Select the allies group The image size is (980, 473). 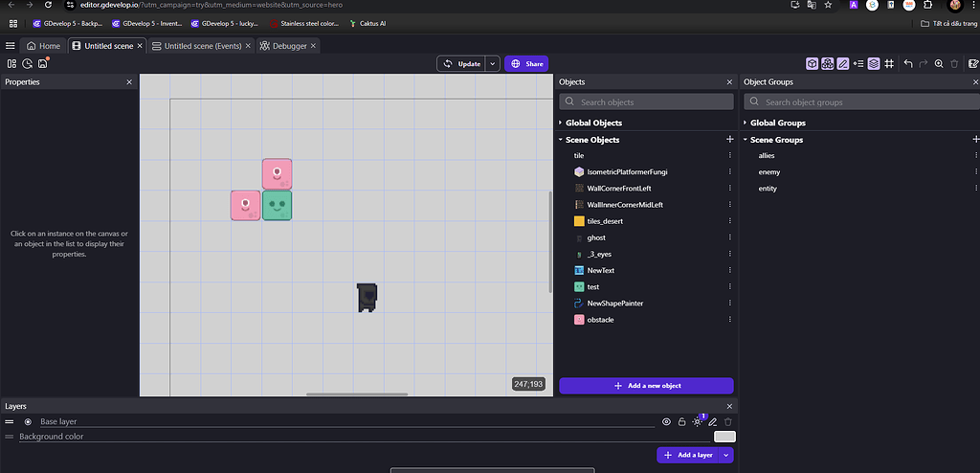tap(767, 155)
